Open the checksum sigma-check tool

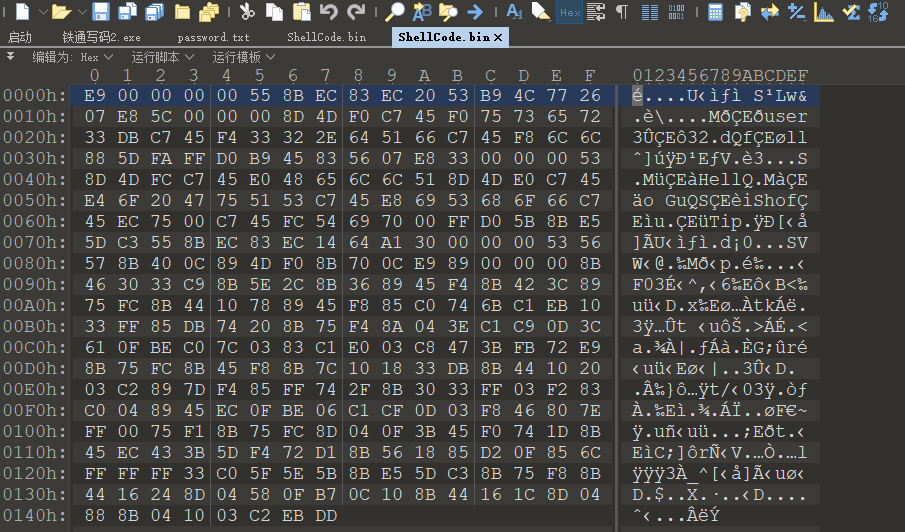(x=851, y=12)
